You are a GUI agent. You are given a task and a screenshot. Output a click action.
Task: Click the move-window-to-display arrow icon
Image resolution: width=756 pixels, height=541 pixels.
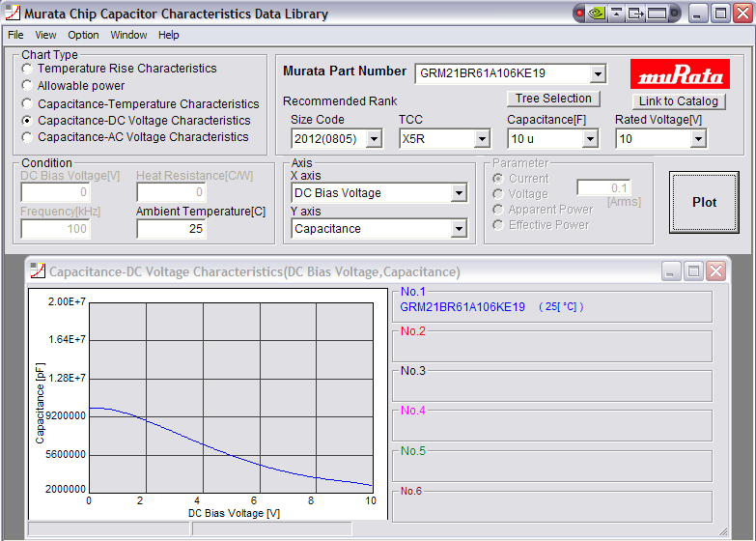pos(635,13)
